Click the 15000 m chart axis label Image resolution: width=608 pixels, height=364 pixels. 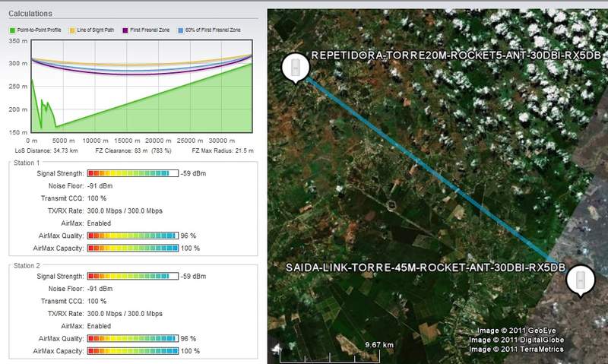127,141
